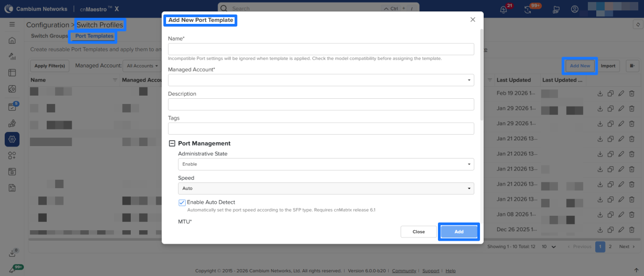This screenshot has width=644, height=276.
Task: Uncheck the Enable Auto Detect checkbox
Action: click(x=182, y=202)
